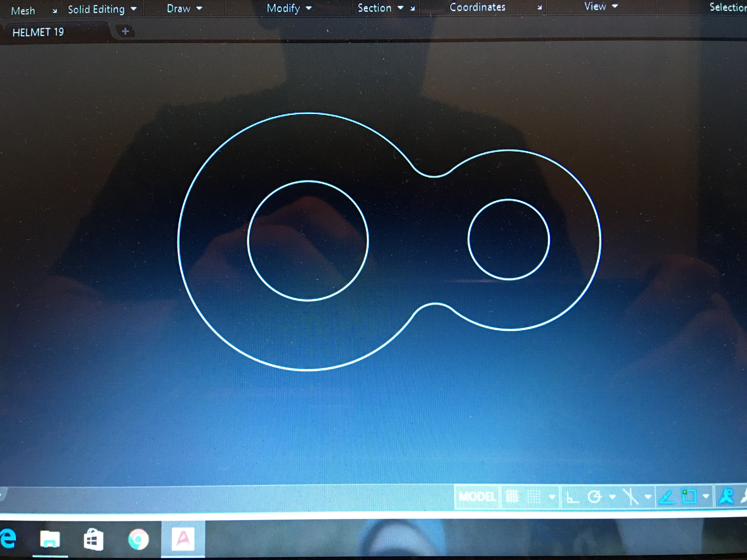
Task: Open isometric drafting dropdown arrow
Action: 648,497
